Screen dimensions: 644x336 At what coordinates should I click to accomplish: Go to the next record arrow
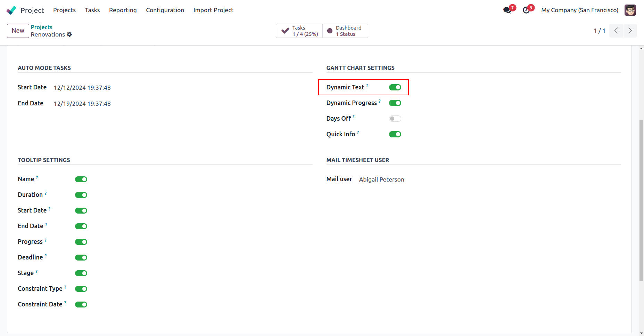tap(630, 31)
